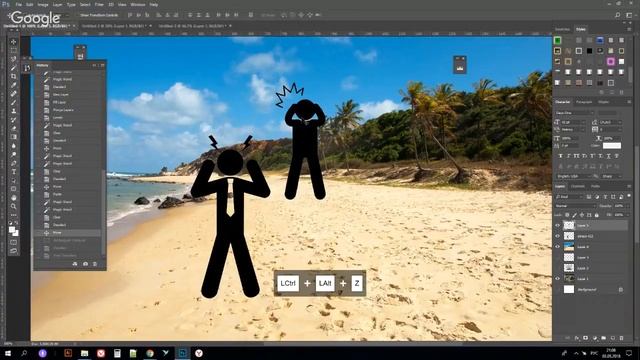Open the File menu
Image resolution: width=640 pixels, height=360 pixels.
pos(19,4)
